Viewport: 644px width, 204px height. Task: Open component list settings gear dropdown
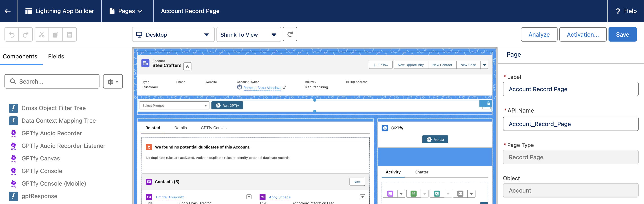(x=113, y=82)
